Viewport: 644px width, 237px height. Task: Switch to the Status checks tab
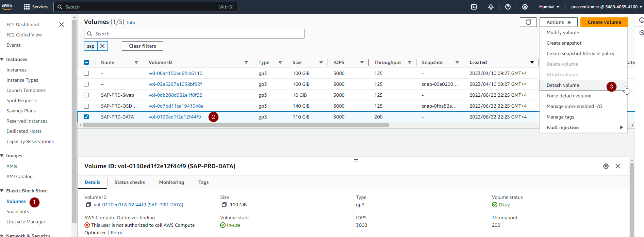point(130,182)
